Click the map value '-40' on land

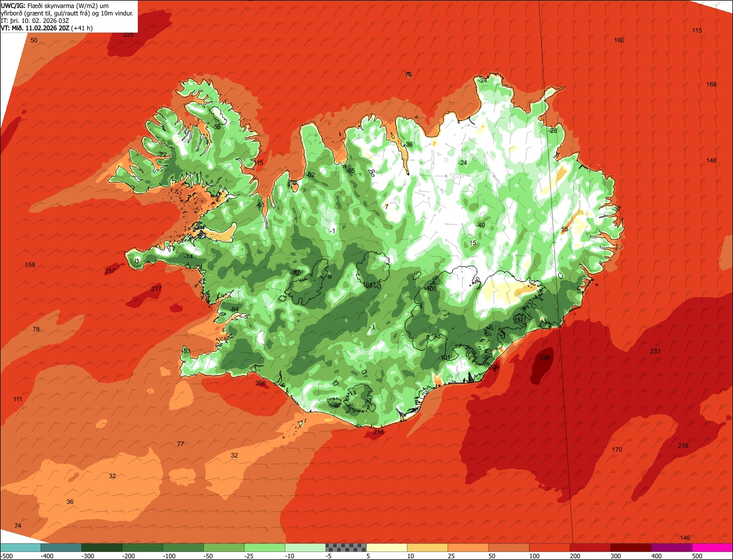pos(480,225)
